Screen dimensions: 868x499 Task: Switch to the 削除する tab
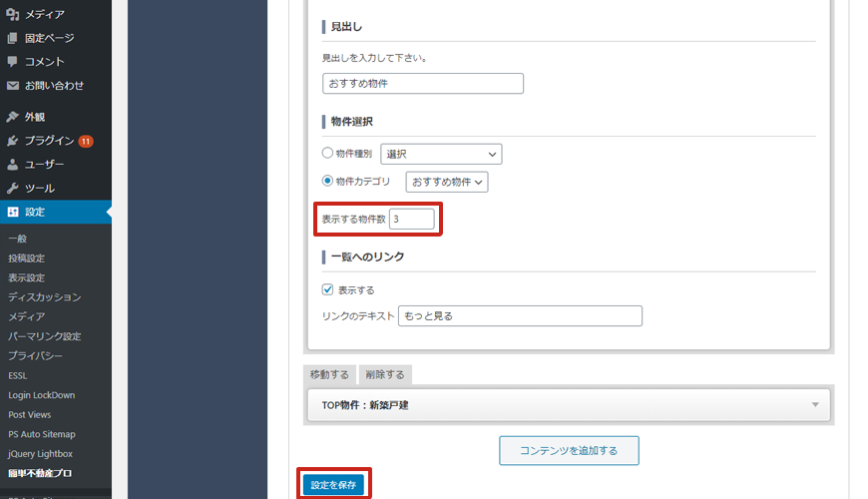pos(384,375)
